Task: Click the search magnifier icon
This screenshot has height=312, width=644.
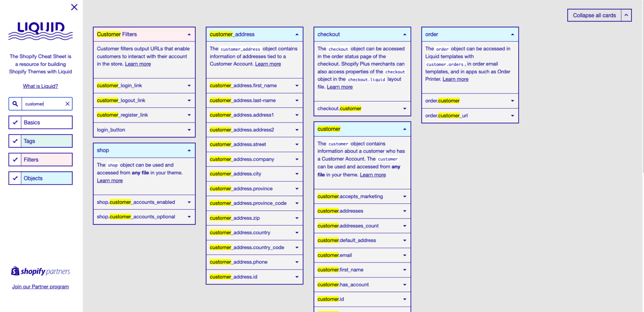Action: [x=15, y=104]
